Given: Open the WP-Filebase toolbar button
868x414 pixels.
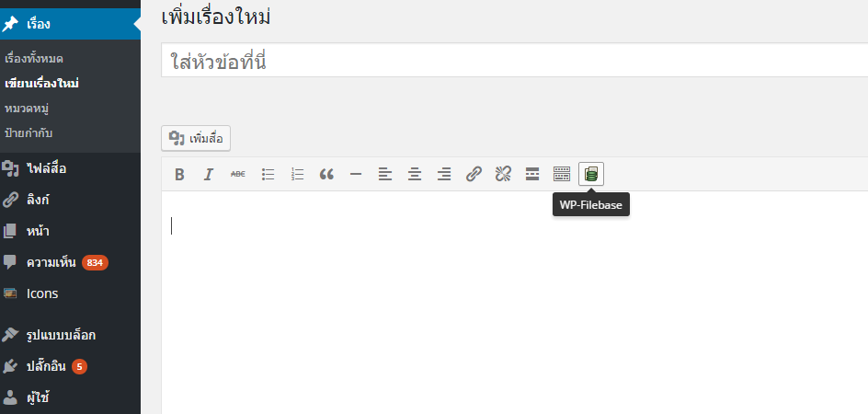Looking at the screenshot, I should [591, 175].
